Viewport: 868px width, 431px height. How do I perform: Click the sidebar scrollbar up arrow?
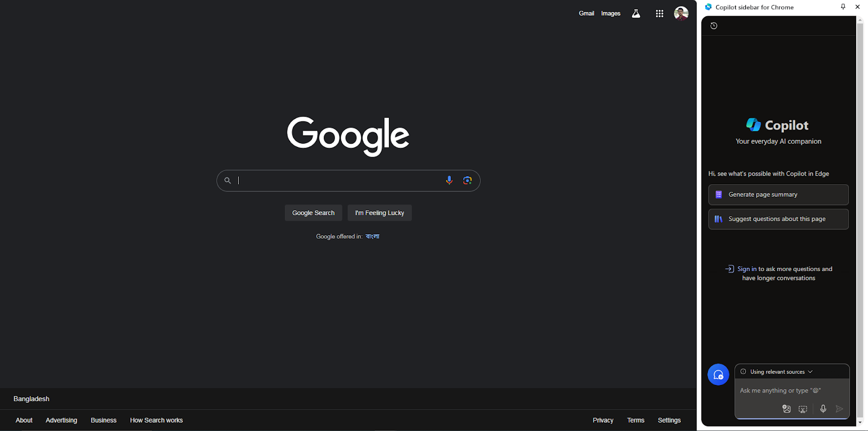860,20
